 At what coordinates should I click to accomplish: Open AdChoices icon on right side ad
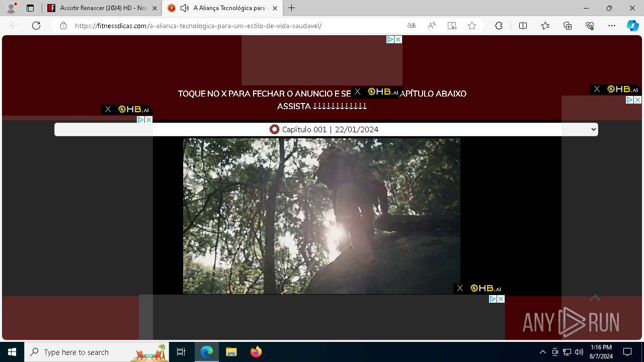629,100
